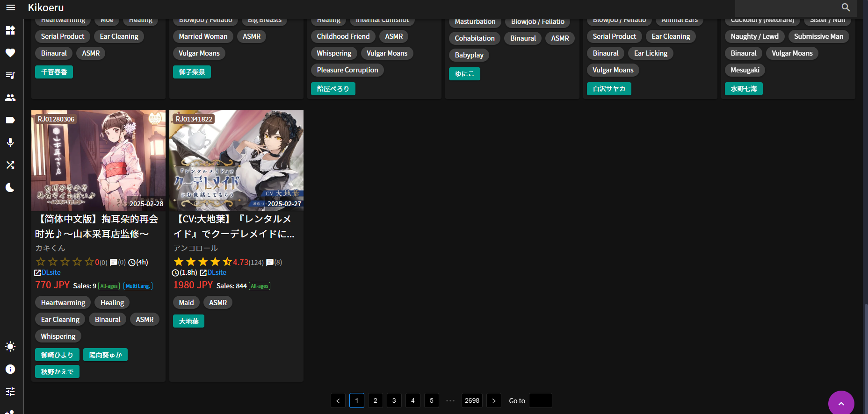Screen dimensions: 868x414
Task: Click the circle name カキくん
Action: [50, 248]
